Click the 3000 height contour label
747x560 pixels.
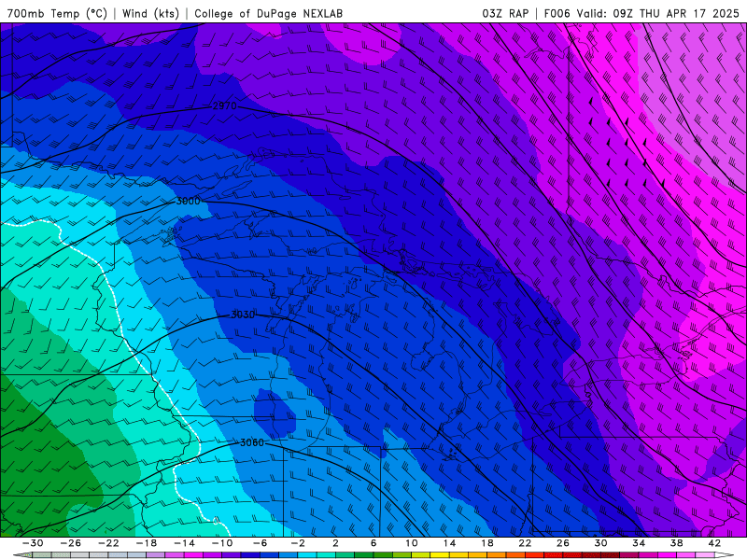coord(189,201)
